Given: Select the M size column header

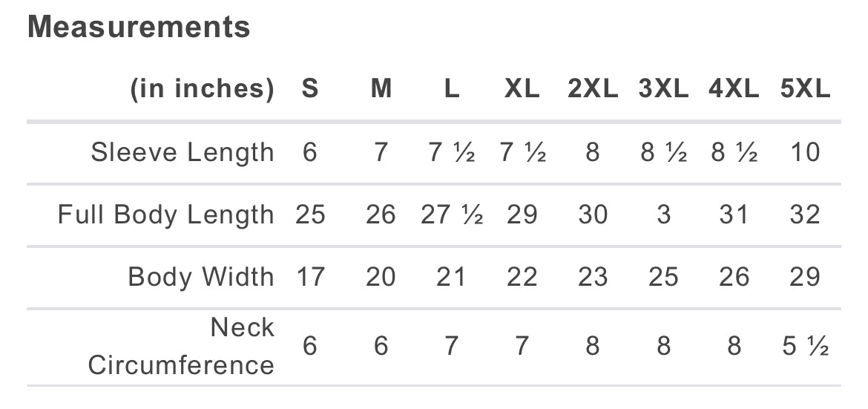Looking at the screenshot, I should [381, 89].
